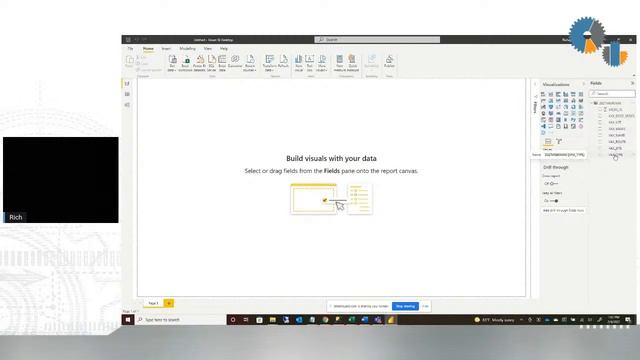Switch to the Insert ribbon tab
640x360 pixels.
(x=166, y=49)
